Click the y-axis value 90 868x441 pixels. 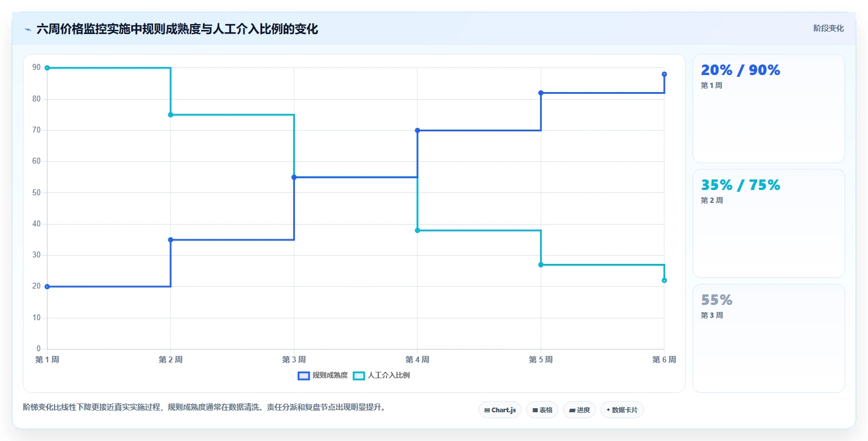tap(37, 68)
